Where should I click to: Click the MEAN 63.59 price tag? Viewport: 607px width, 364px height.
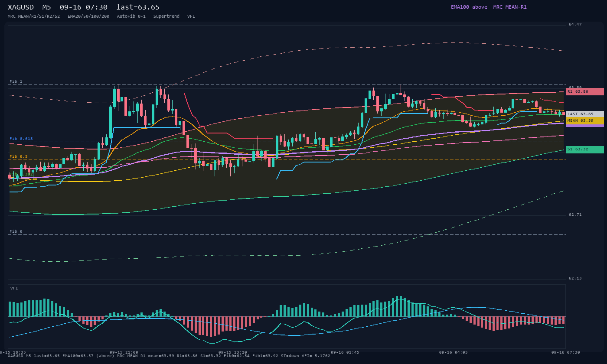pyautogui.click(x=585, y=120)
